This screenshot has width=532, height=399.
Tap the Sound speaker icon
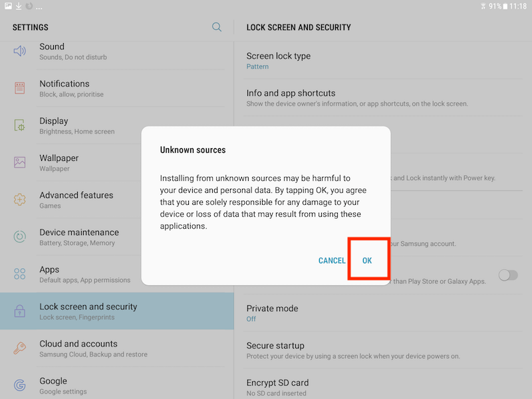(x=20, y=51)
